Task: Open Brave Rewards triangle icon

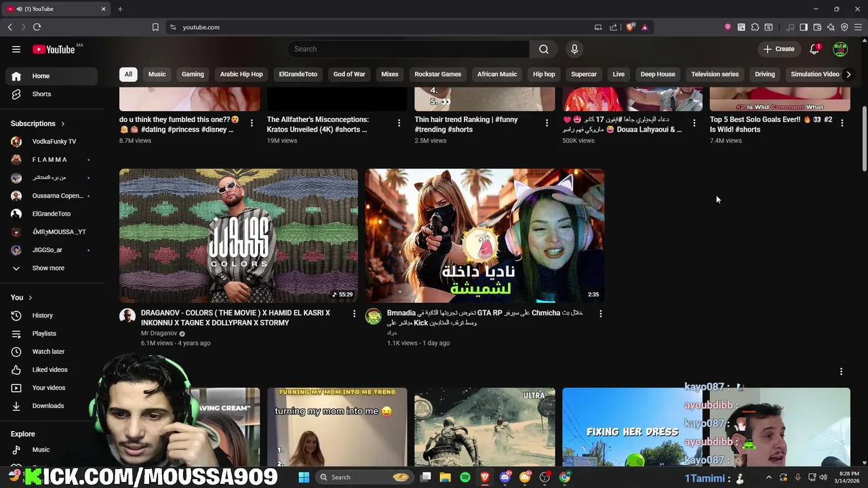Action: pos(644,27)
